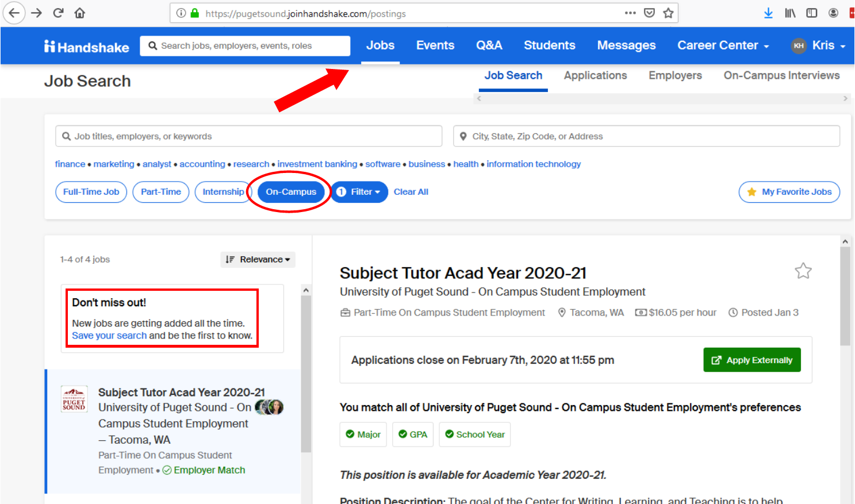Image resolution: width=855 pixels, height=504 pixels.
Task: Reload the page with the refresh icon
Action: pyautogui.click(x=58, y=13)
